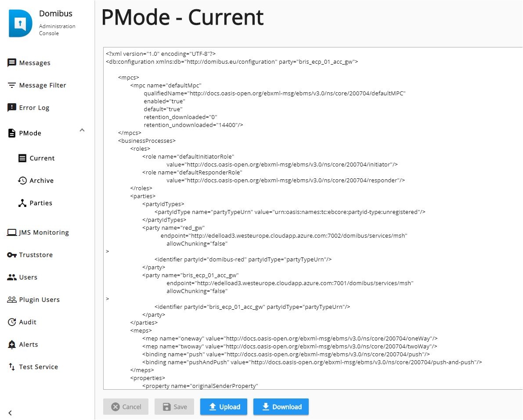Viewport: 523px width, 420px height.
Task: Click the Audit clock icon
Action: (x=12, y=322)
